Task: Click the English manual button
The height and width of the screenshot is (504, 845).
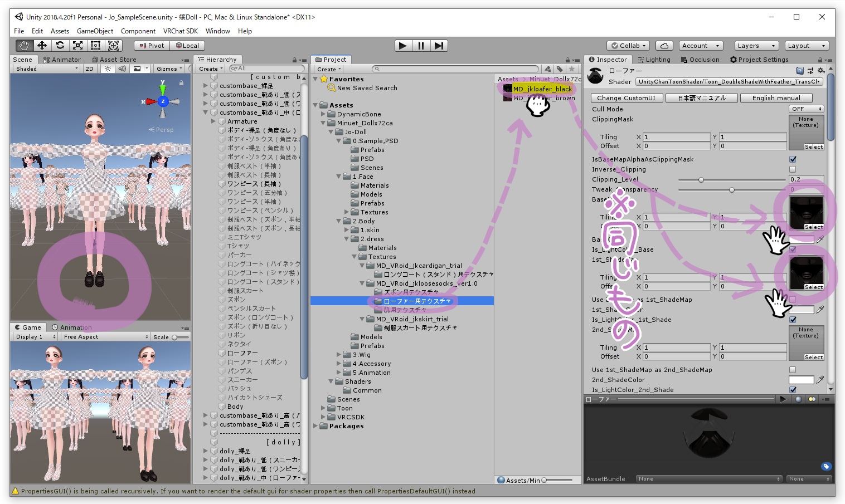Action: (x=776, y=98)
